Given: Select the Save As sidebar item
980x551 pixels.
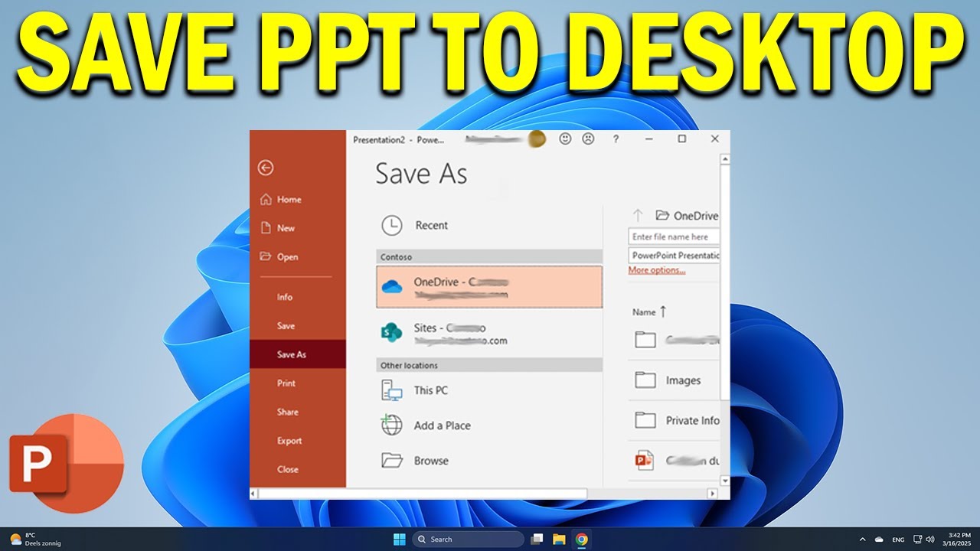Looking at the screenshot, I should tap(298, 354).
